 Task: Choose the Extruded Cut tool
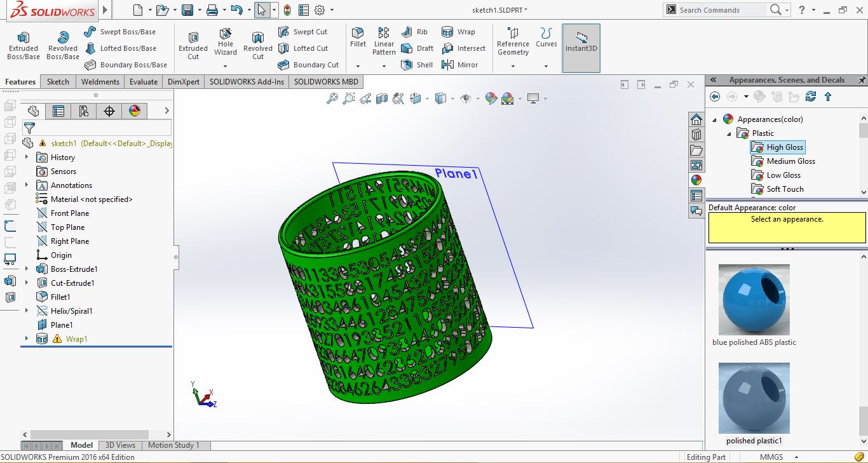coord(193,46)
